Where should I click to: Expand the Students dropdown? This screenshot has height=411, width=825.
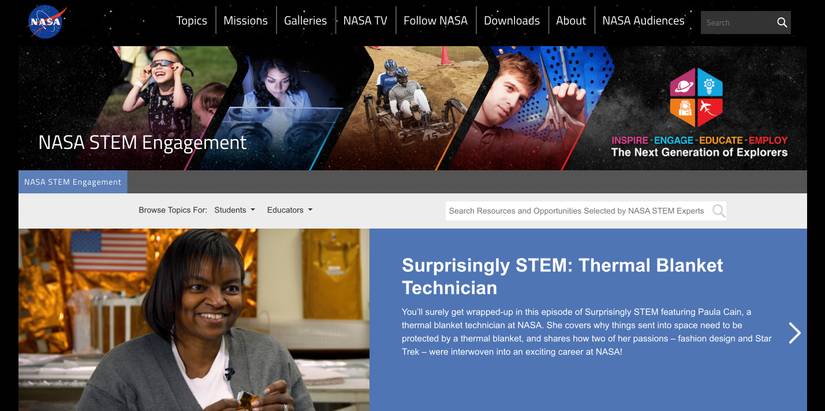(235, 210)
